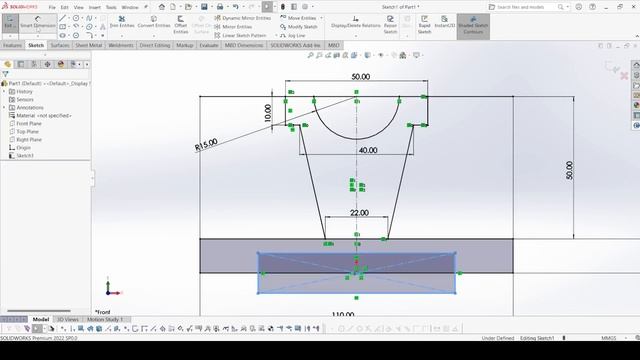
Task: Select the Straight Slot tool
Action: pos(62,36)
